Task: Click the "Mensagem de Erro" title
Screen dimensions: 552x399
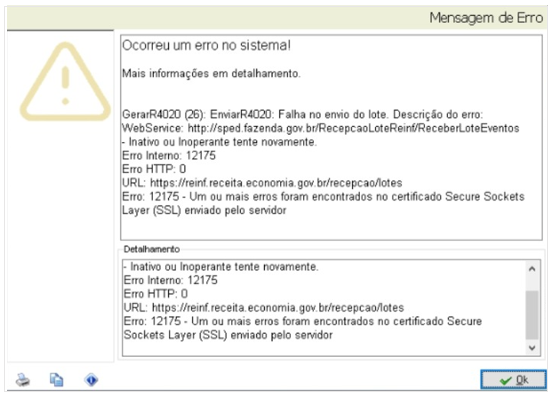Action: coord(486,18)
